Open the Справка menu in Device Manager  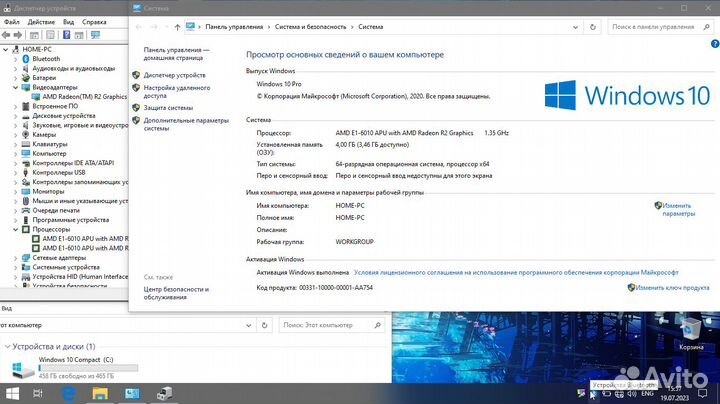94,22
